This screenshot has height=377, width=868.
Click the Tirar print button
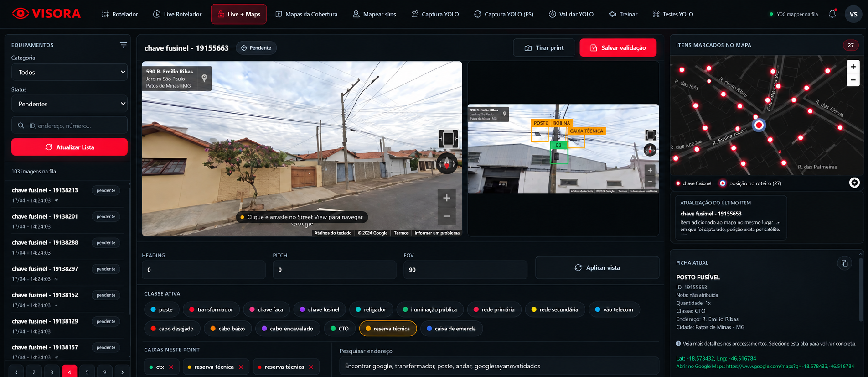click(544, 48)
